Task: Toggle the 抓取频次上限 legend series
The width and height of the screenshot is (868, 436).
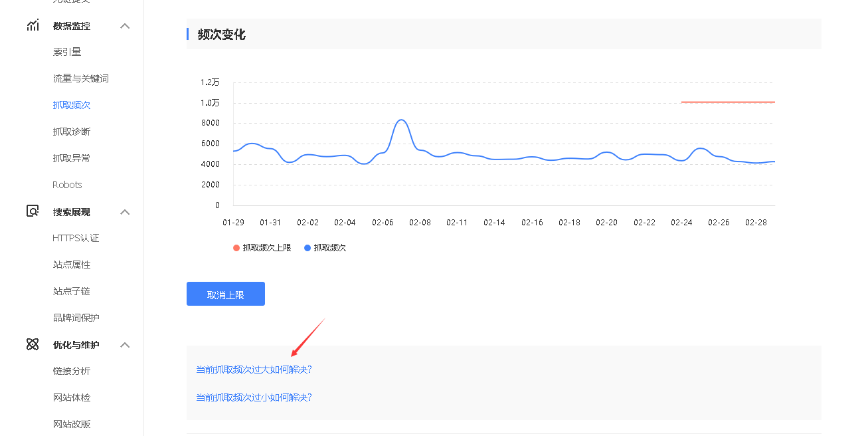Action: pyautogui.click(x=262, y=248)
